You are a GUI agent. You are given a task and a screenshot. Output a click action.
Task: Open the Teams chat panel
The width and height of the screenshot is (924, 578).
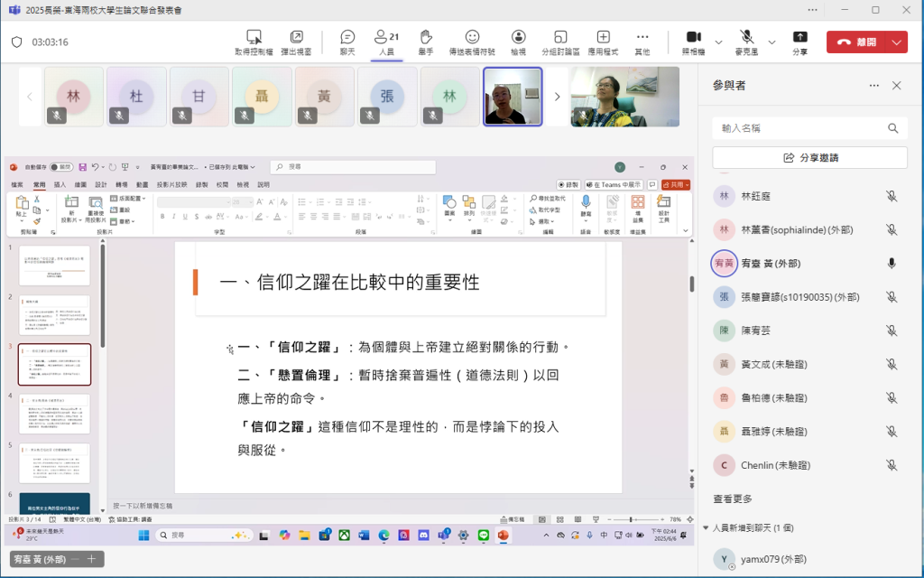(347, 42)
